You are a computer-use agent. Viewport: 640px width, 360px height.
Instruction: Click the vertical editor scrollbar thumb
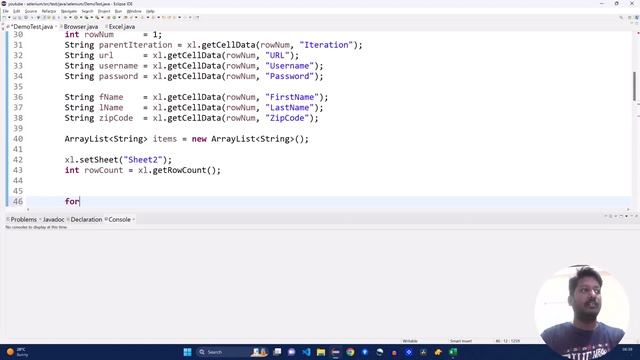point(634,86)
